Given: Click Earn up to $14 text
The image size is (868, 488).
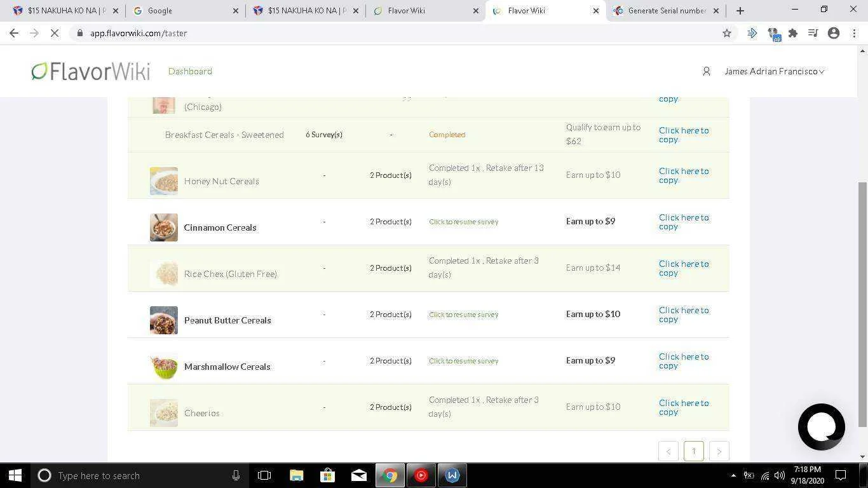Looking at the screenshot, I should click(593, 268).
